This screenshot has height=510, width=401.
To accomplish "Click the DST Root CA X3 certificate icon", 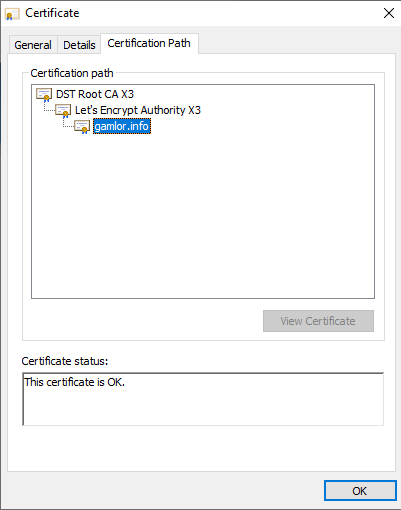I will [44, 95].
